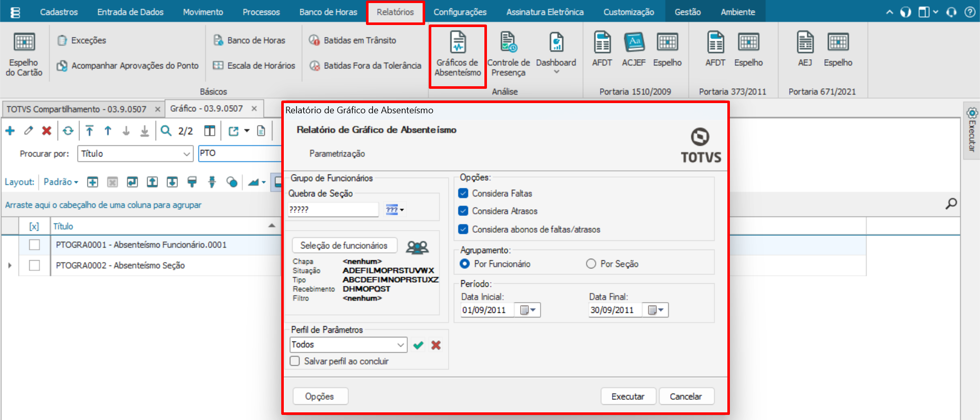This screenshot has height=420, width=980.
Task: Toggle Considera abonos de faltas/atrasos
Action: tap(463, 229)
